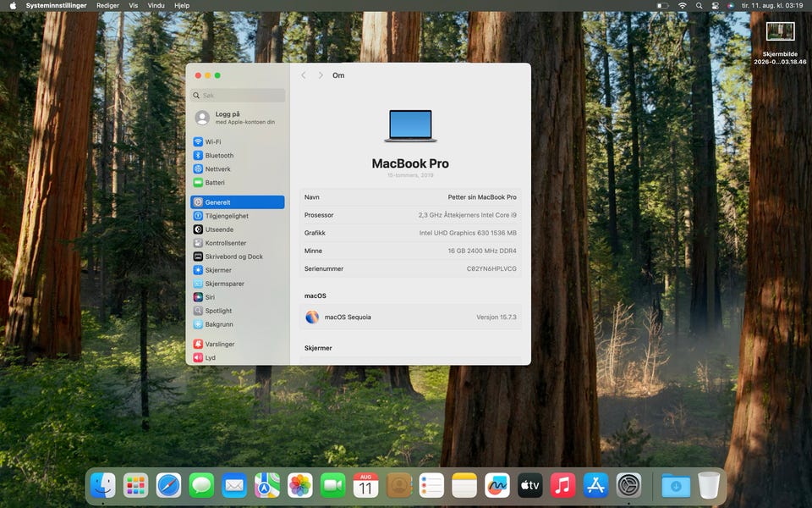This screenshot has height=508, width=812.
Task: Open the Vindu menu
Action: pyautogui.click(x=156, y=6)
